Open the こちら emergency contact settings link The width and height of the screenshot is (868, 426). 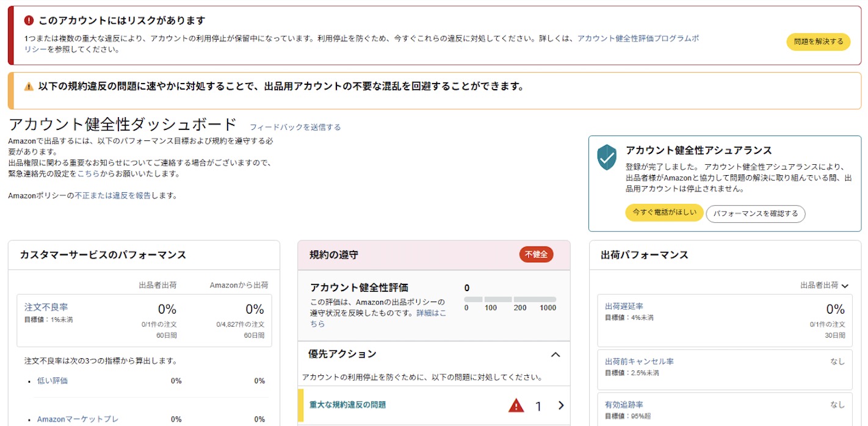pos(89,174)
